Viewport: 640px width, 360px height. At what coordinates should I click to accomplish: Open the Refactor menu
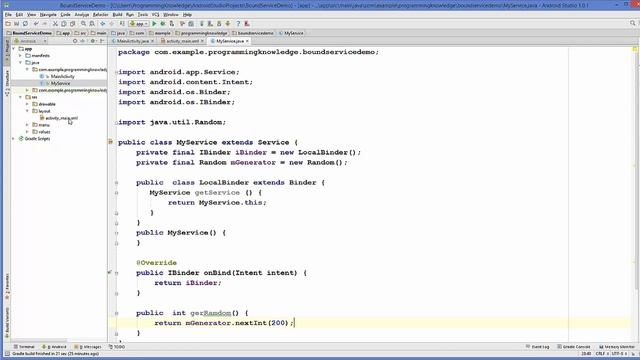click(100, 15)
